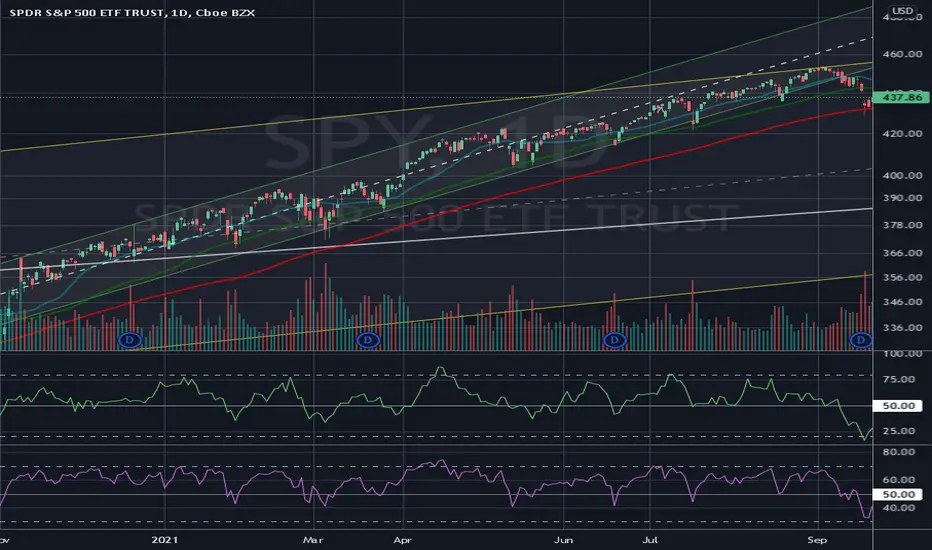Image resolution: width=932 pixels, height=550 pixels.
Task: Click the 346.00 price axis label
Action: click(x=902, y=301)
